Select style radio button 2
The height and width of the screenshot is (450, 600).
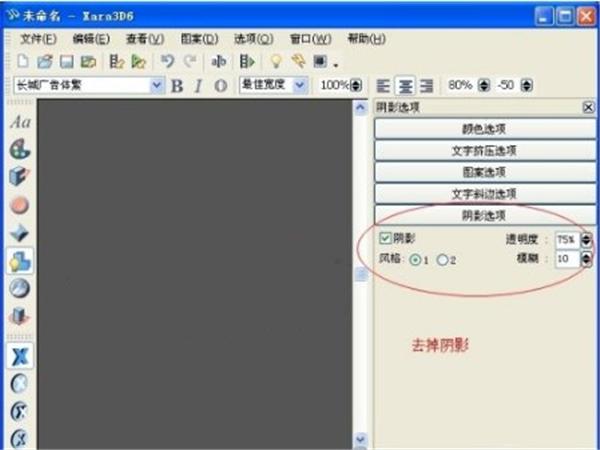click(442, 260)
